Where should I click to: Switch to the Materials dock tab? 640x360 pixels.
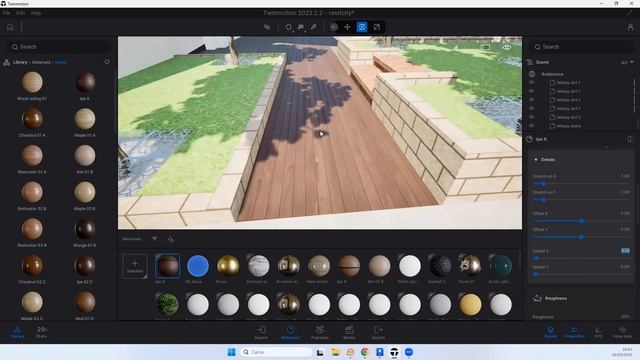tap(290, 332)
